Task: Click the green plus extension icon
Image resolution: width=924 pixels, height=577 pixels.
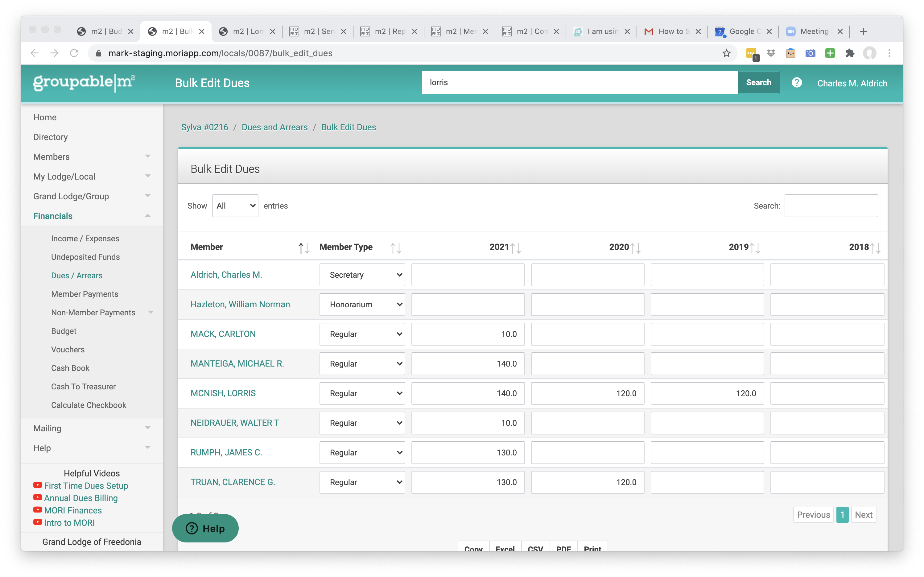Action: (830, 53)
